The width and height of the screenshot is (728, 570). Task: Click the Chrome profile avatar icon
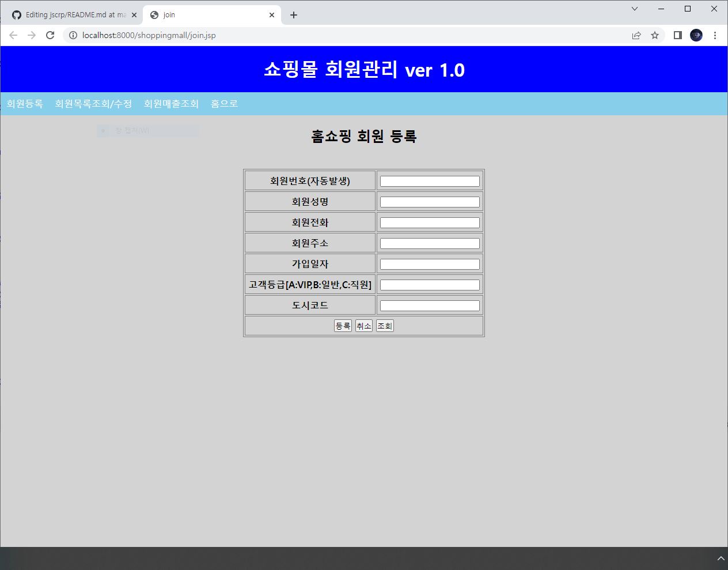(696, 35)
